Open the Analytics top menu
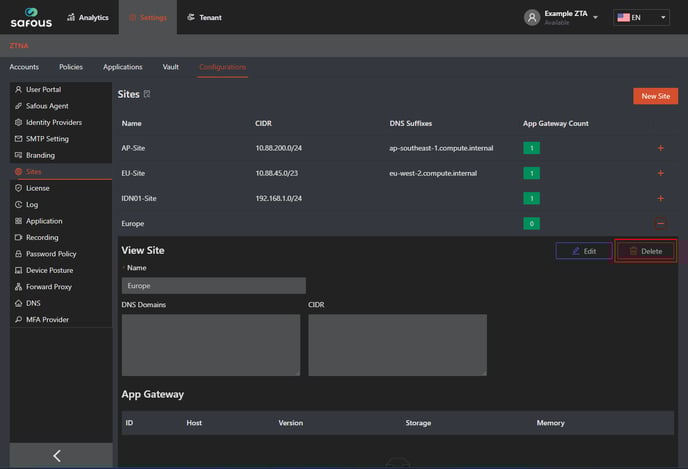 tap(87, 17)
